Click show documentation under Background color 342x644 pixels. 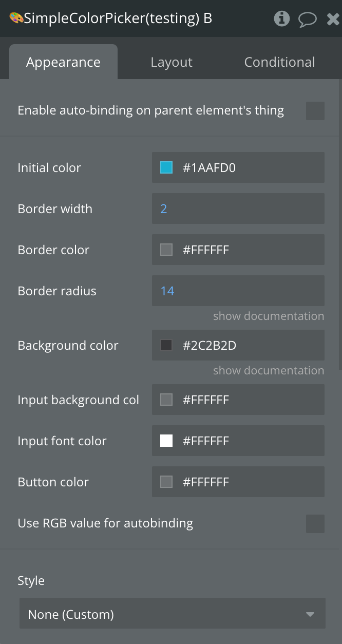pos(268,370)
